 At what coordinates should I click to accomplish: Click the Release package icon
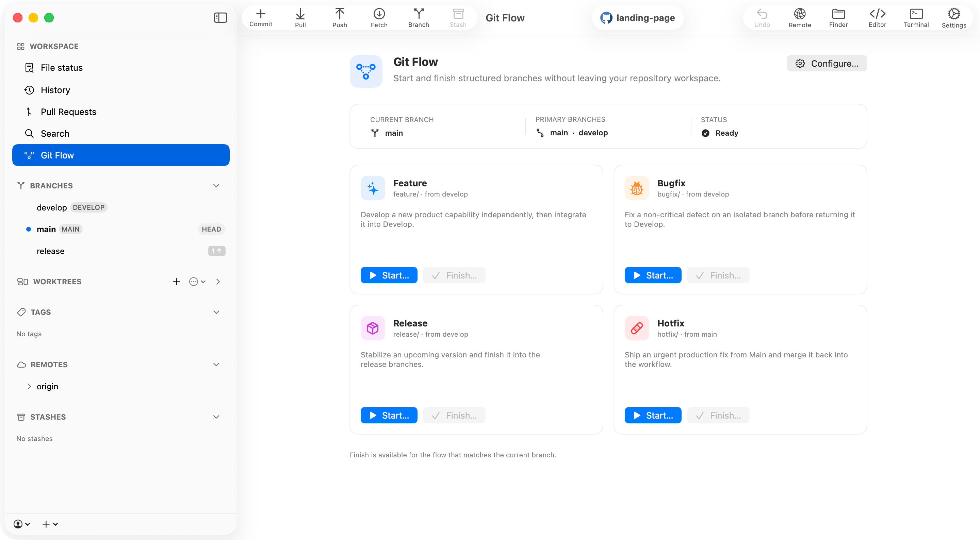(x=373, y=328)
